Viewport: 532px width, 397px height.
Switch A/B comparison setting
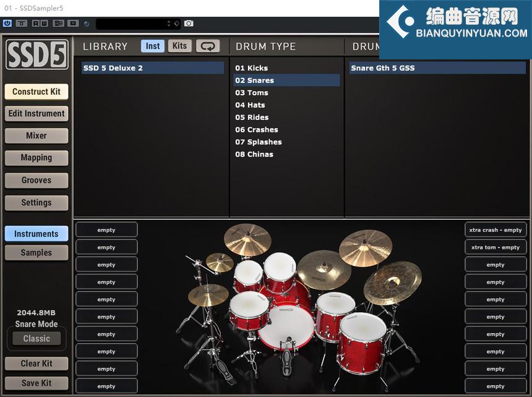(x=59, y=23)
